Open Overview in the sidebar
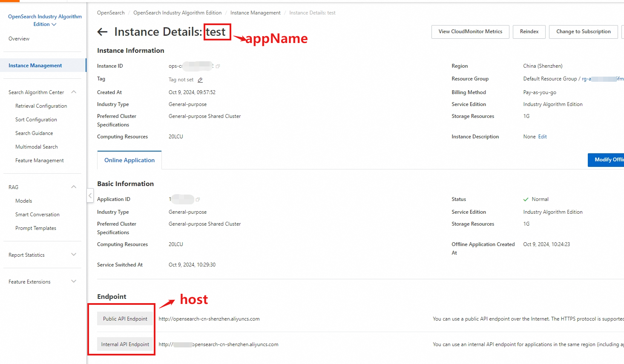The width and height of the screenshot is (624, 364). (x=19, y=39)
